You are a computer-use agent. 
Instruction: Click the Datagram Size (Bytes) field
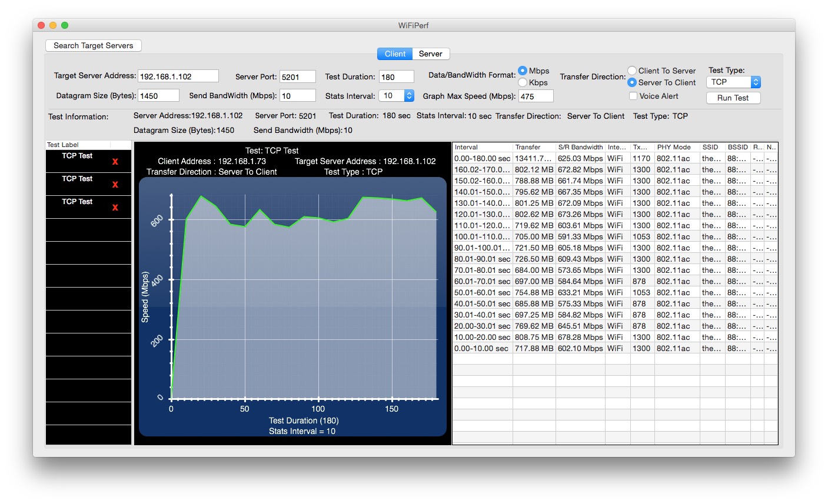click(159, 95)
